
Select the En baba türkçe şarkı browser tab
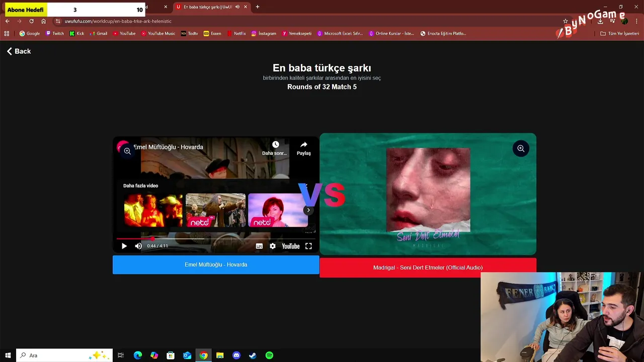click(x=207, y=7)
